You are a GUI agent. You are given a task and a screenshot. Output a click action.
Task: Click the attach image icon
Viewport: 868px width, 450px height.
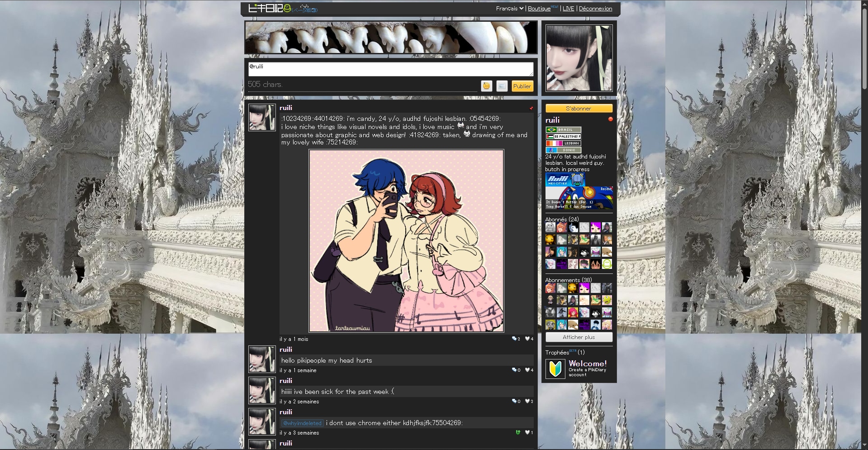click(502, 86)
